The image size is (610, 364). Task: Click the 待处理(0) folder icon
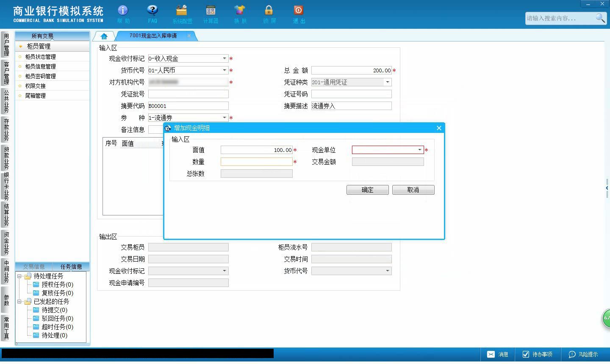(36, 335)
